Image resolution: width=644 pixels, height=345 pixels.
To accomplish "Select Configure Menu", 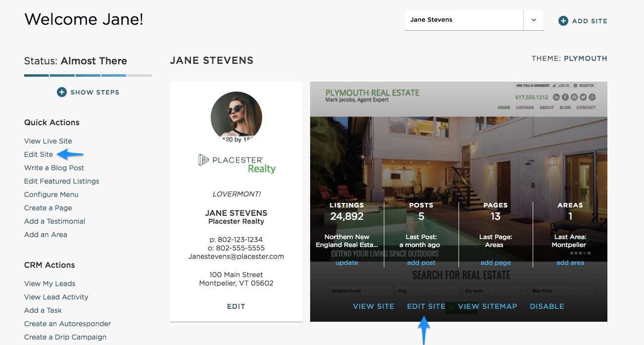I will (51, 195).
